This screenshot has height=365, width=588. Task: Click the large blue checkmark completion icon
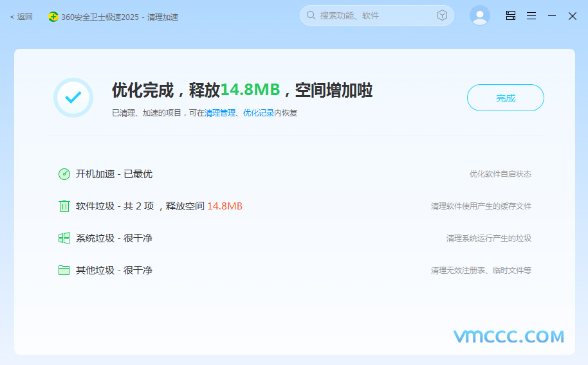click(73, 98)
